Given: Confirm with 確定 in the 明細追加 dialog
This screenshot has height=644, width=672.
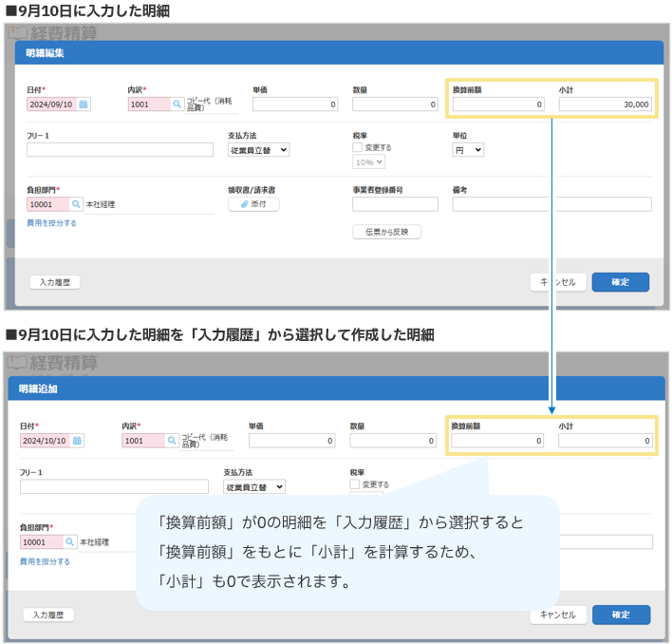Looking at the screenshot, I should point(621,615).
